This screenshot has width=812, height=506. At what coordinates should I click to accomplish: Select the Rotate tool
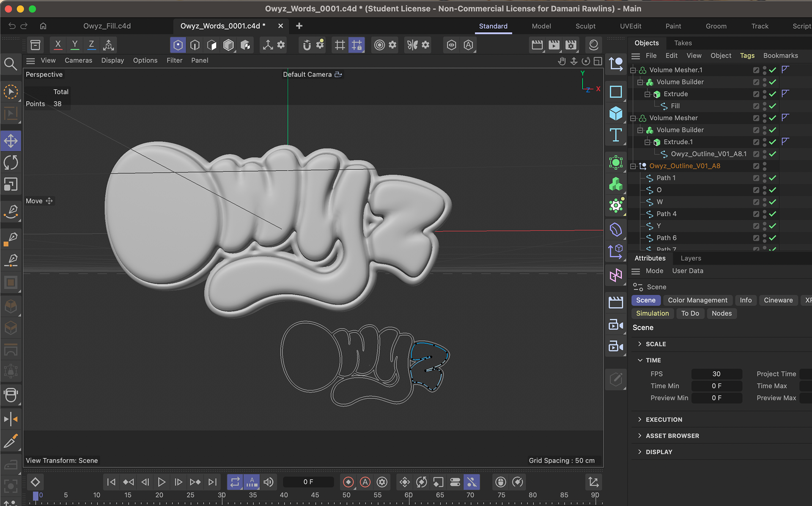click(11, 163)
